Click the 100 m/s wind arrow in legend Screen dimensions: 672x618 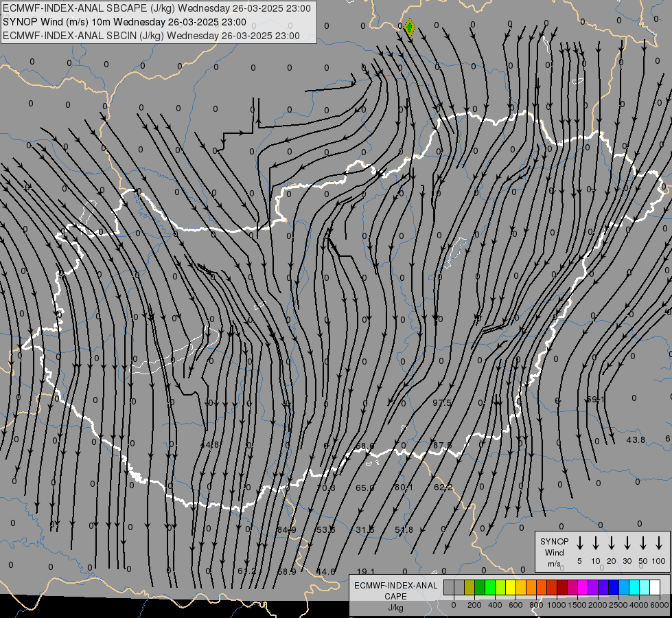(x=659, y=543)
